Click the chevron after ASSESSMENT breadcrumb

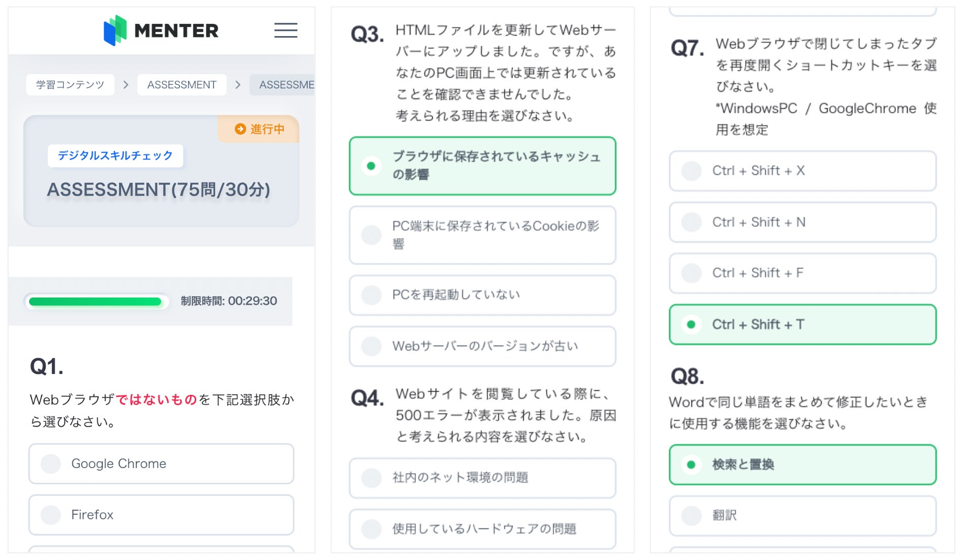coord(237,85)
